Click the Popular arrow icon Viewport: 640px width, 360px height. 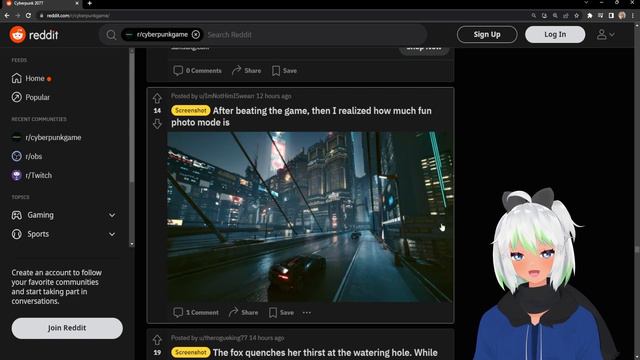tap(16, 97)
